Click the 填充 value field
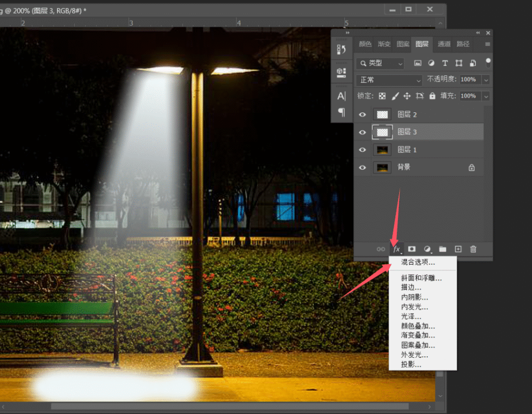The image size is (532, 414). coord(471,96)
